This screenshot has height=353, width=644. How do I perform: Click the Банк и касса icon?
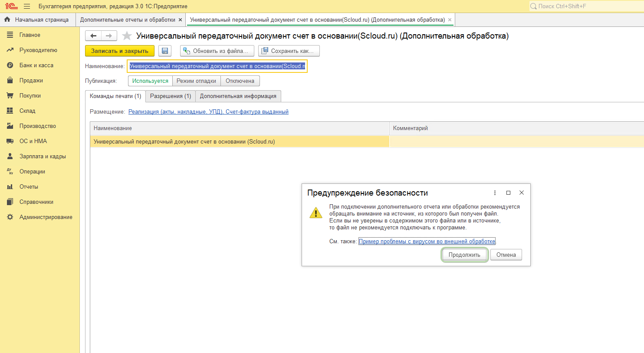click(x=10, y=65)
